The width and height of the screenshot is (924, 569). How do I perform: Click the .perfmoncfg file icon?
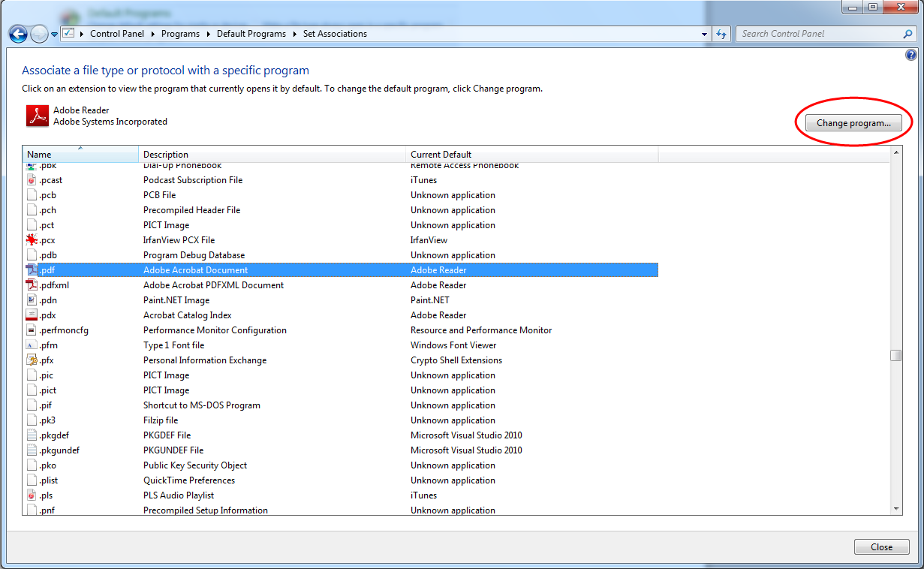pyautogui.click(x=32, y=330)
